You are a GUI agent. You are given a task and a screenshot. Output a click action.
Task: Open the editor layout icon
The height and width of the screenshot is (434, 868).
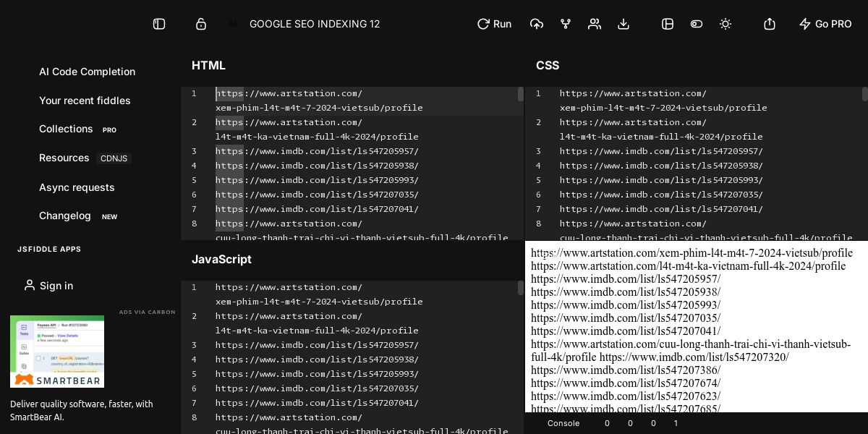tap(668, 24)
